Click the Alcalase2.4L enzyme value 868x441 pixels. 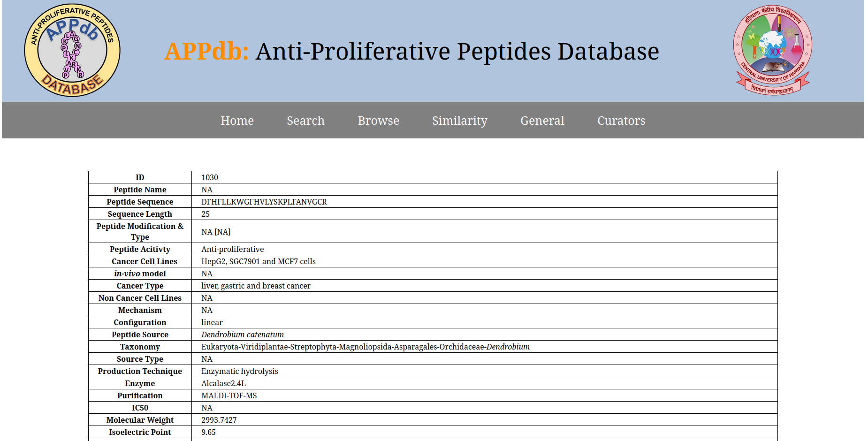click(x=223, y=383)
